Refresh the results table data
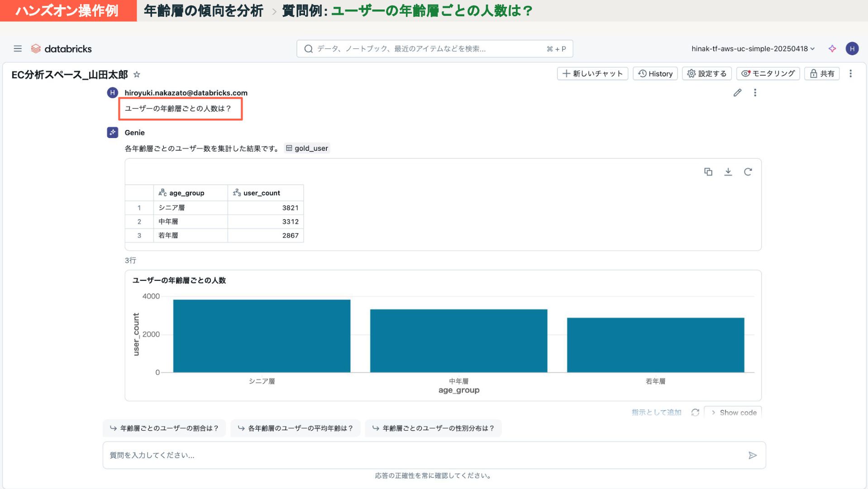 pyautogui.click(x=748, y=172)
